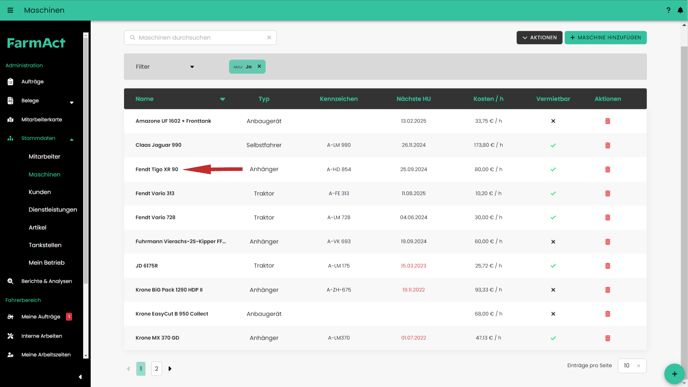Click the FarmAct logo
The width and height of the screenshot is (688, 387).
point(36,43)
